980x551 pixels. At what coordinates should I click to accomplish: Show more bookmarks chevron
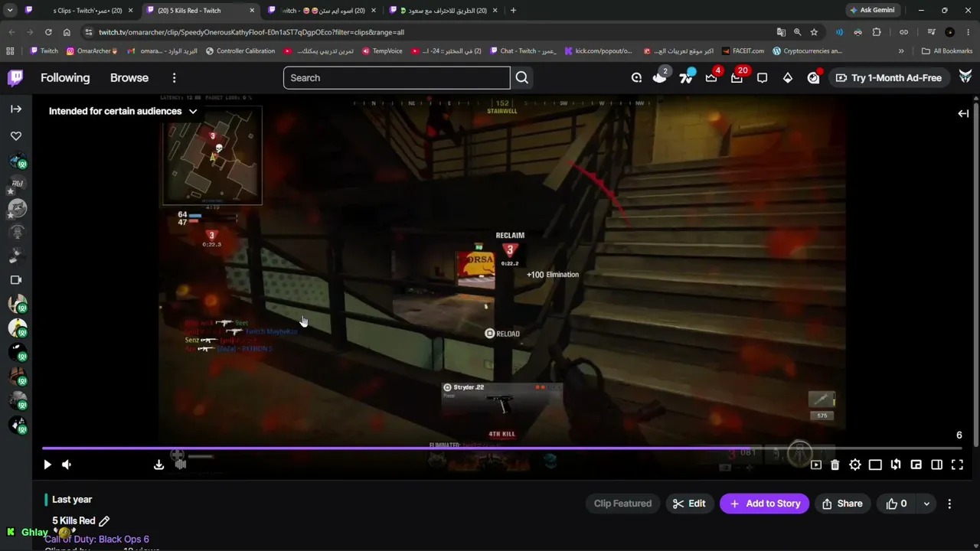(901, 51)
